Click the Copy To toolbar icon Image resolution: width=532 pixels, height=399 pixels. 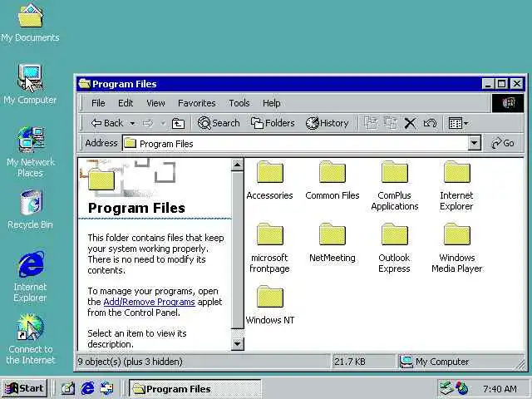391,123
